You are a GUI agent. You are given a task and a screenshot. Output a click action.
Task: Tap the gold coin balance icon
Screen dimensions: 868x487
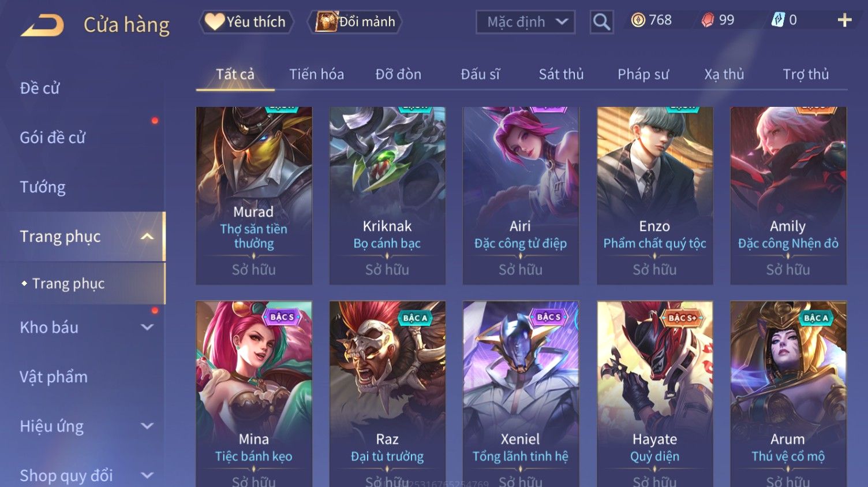pos(638,21)
